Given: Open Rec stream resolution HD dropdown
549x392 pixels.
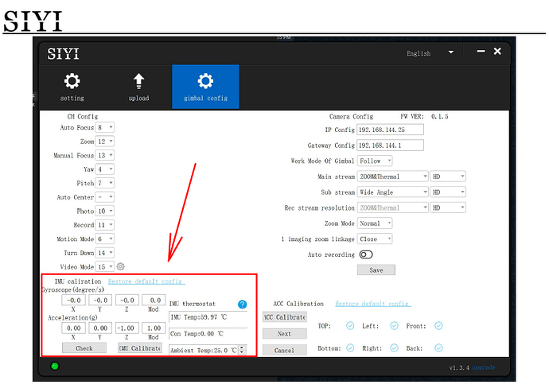Looking at the screenshot, I should pos(448,208).
